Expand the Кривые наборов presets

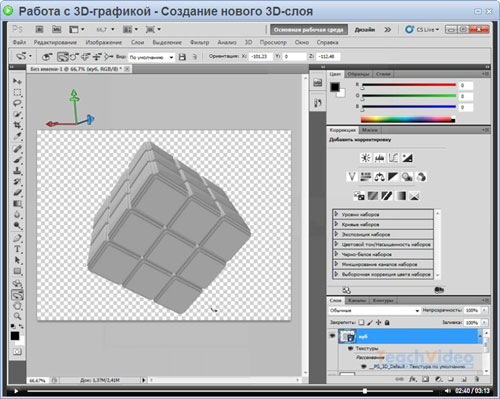(x=383, y=224)
